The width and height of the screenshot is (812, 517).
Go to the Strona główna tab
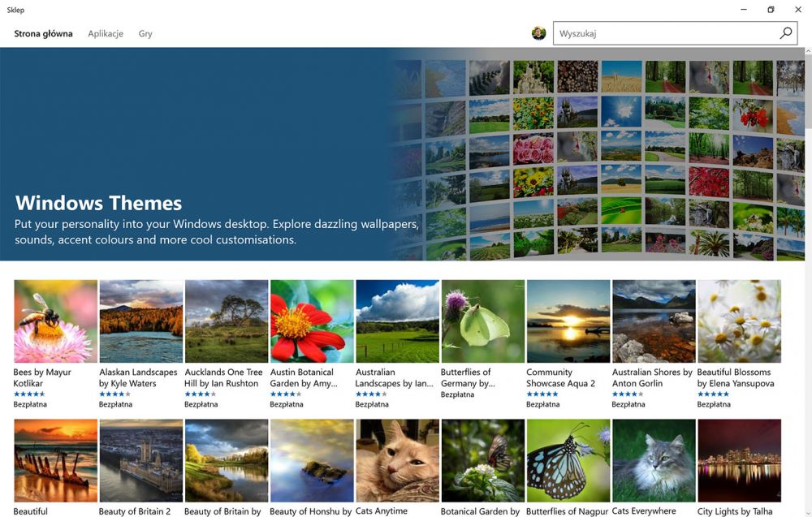[43, 33]
